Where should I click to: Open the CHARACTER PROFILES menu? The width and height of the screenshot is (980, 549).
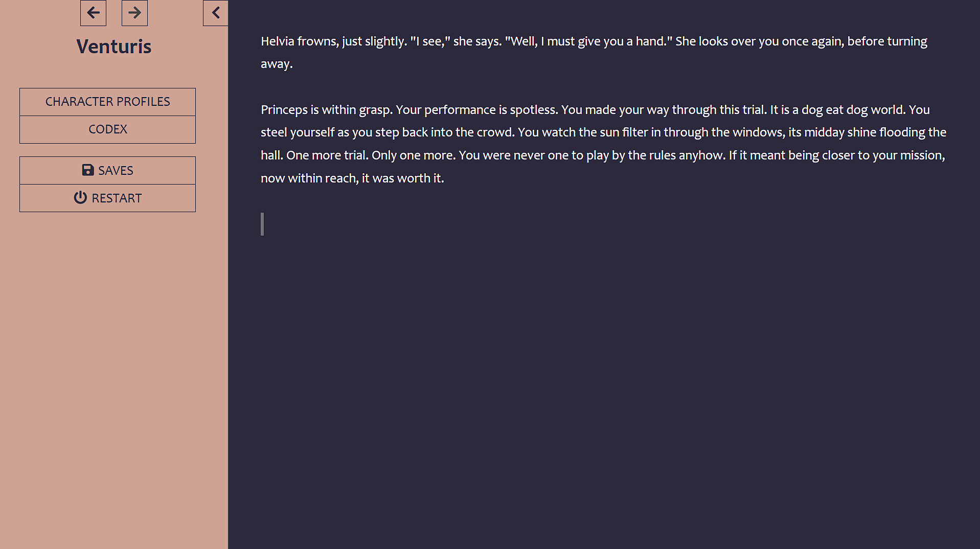pyautogui.click(x=107, y=102)
